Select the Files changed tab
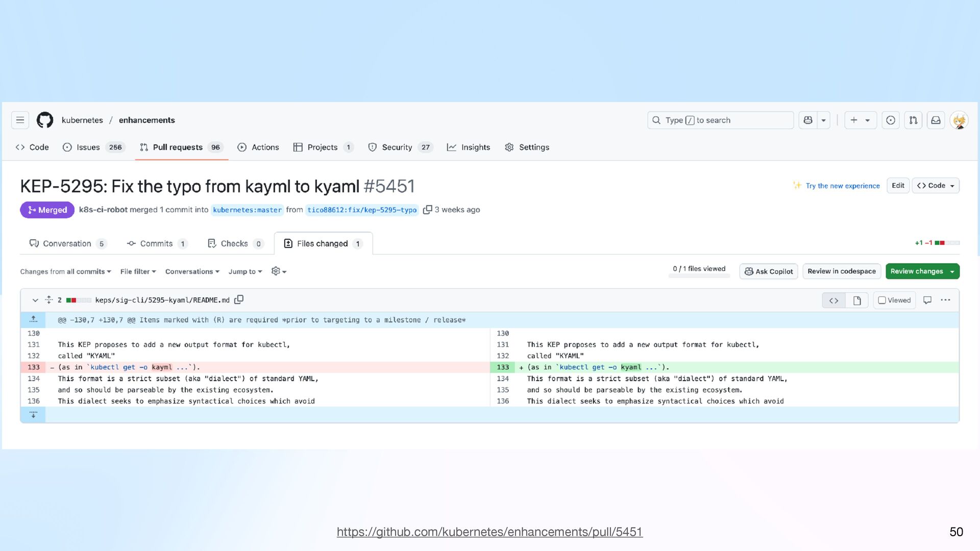 (323, 244)
